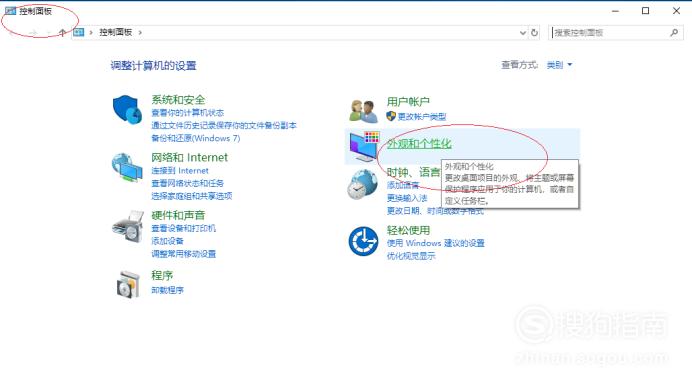The image size is (692, 392).
Task: Open 查看你的计算机状态 link
Action: point(188,113)
